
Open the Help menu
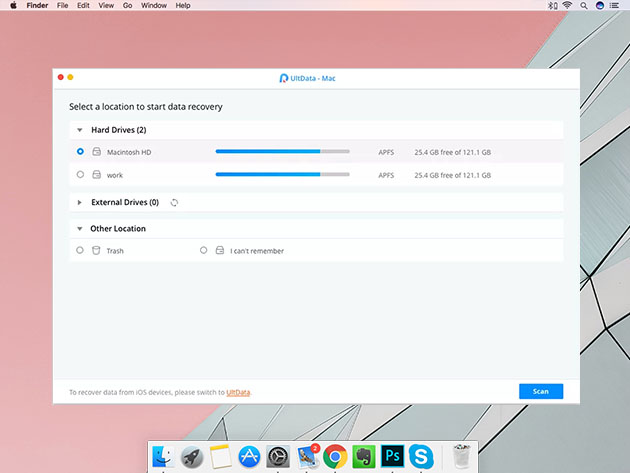(183, 5)
